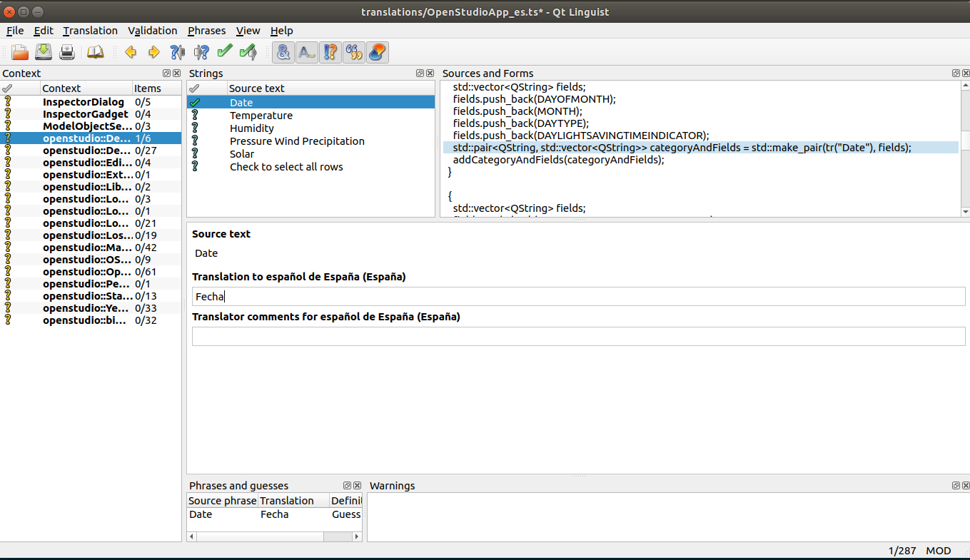Close the Strings panel
Viewport: 970px width, 560px height.
430,73
